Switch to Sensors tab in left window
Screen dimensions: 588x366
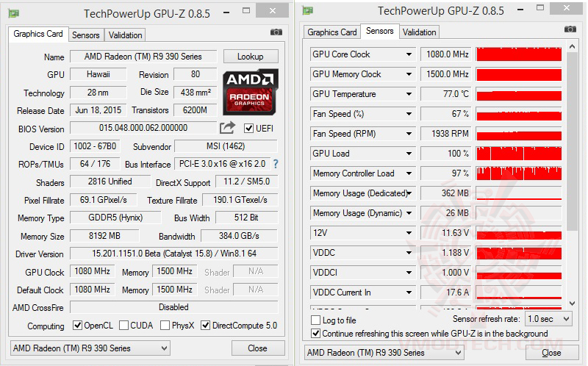pos(86,35)
